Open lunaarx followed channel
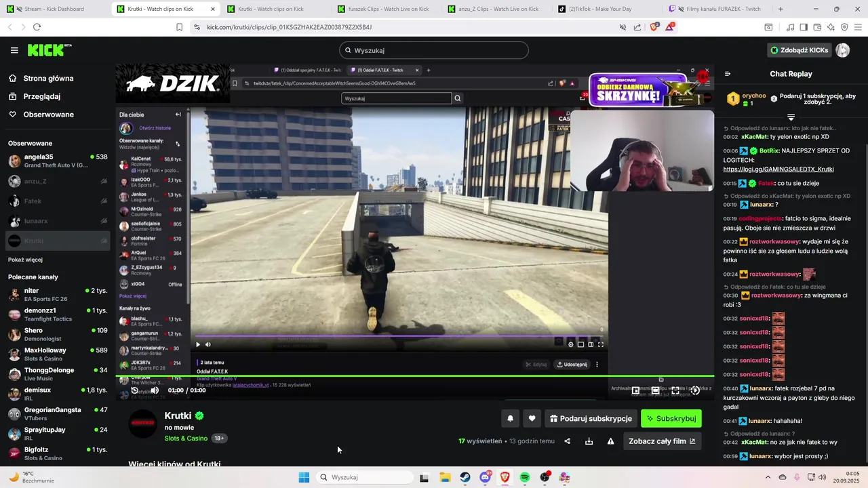 coord(58,221)
